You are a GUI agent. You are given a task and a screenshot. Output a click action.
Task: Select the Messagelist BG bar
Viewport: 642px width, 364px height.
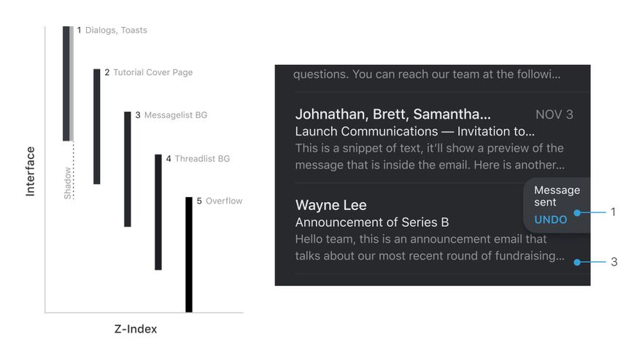[128, 169]
